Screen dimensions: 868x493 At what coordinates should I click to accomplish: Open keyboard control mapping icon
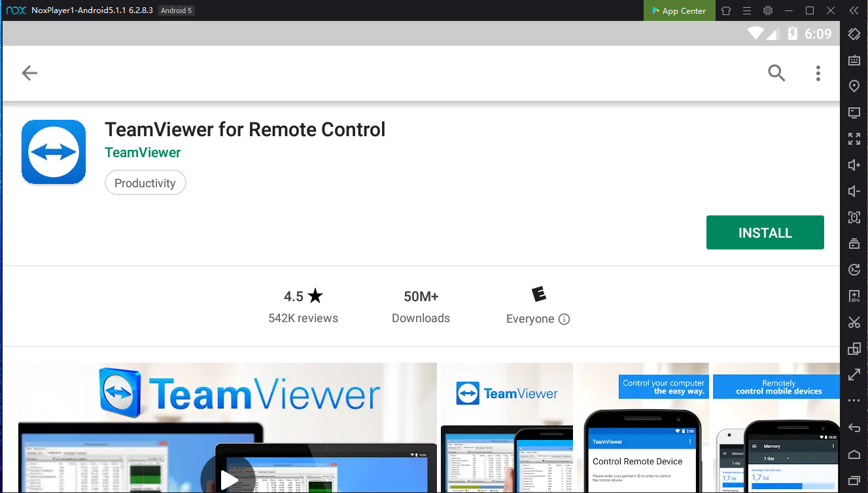coord(854,60)
